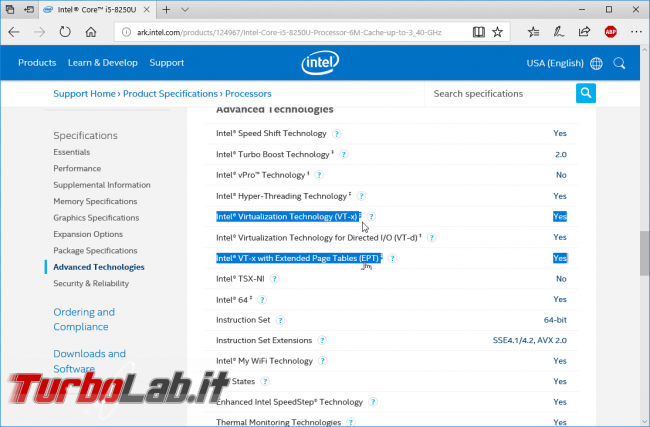Open the Support menu

[167, 63]
